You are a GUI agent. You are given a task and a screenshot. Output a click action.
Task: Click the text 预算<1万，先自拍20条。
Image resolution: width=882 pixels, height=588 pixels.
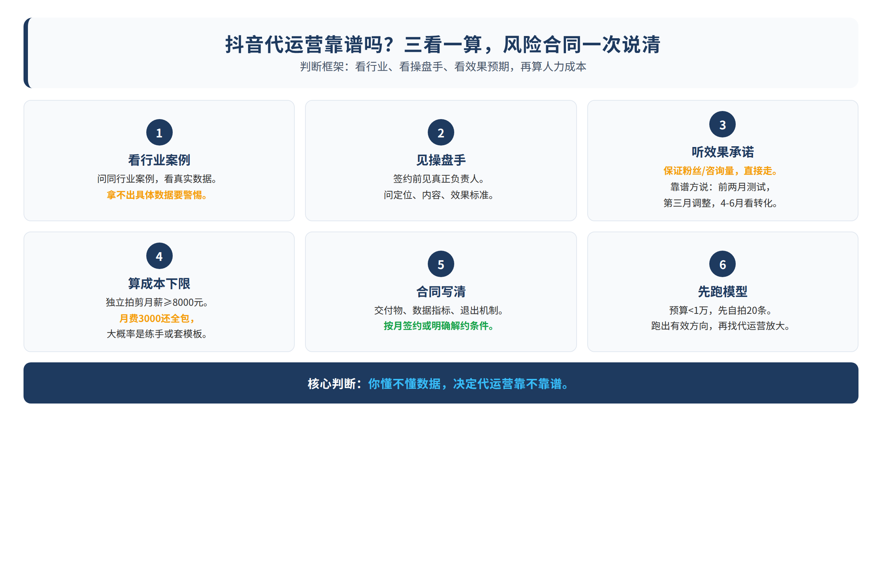(x=720, y=311)
